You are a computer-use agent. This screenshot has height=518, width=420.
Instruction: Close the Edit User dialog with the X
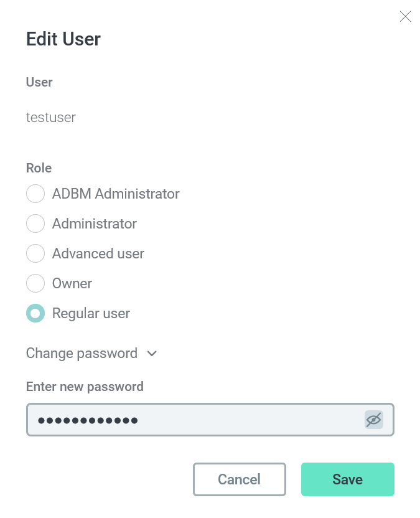[x=405, y=17]
